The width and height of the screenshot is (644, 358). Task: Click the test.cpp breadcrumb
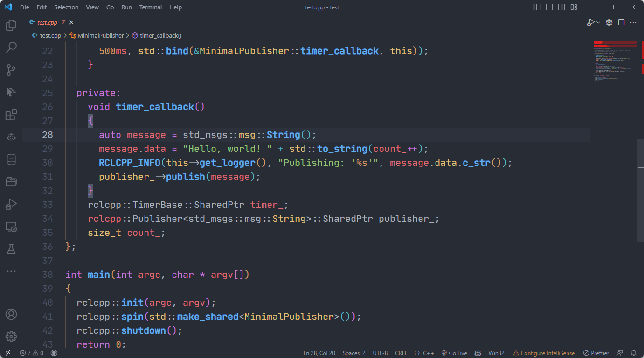47,35
